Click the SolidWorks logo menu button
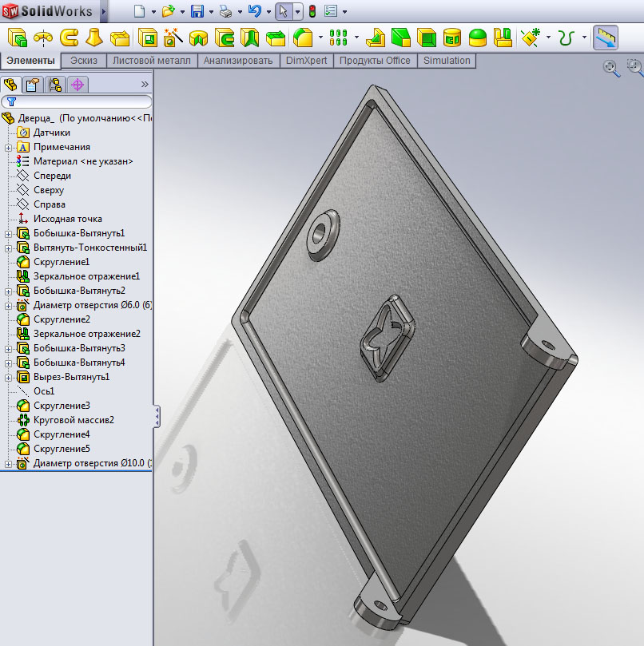644x646 pixels. click(x=48, y=11)
